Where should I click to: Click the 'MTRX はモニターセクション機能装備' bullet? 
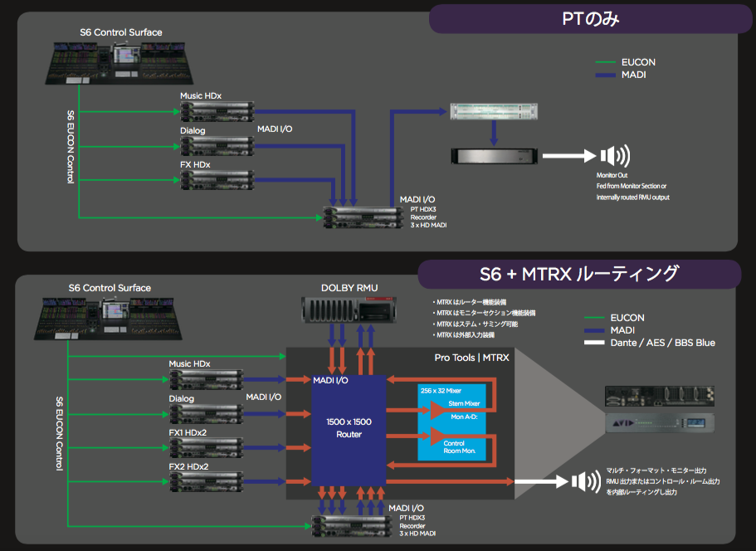pos(484,313)
